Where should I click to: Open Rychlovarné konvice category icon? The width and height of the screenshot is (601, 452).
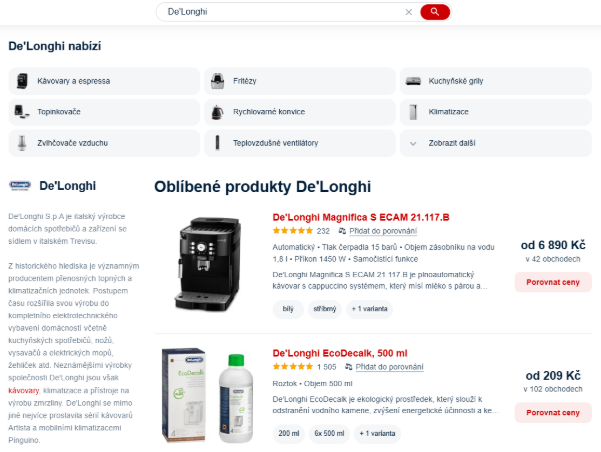tap(217, 112)
